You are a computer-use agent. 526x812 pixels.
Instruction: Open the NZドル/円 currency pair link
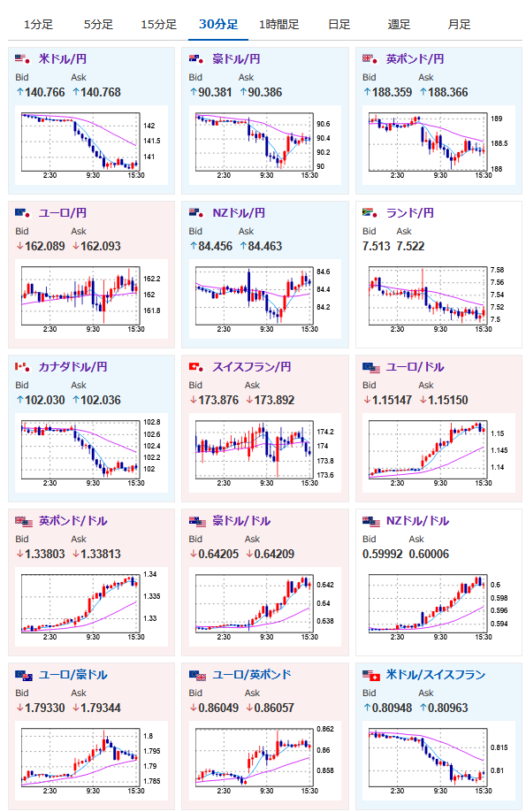pos(239,213)
